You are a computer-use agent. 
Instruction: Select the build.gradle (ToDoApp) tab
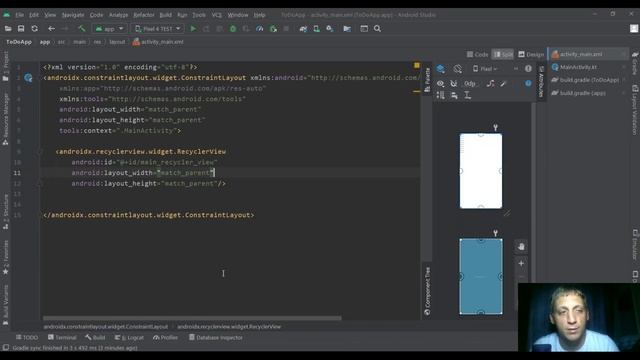588,80
